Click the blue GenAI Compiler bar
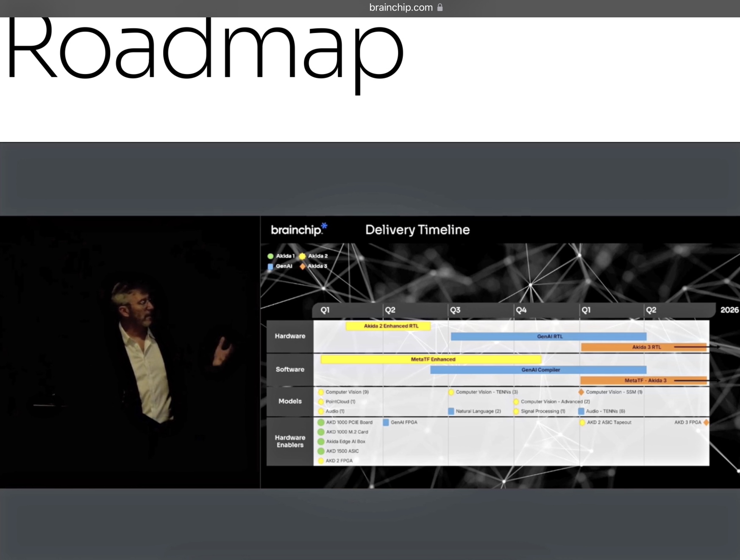Image resolution: width=740 pixels, height=560 pixels. (538, 370)
